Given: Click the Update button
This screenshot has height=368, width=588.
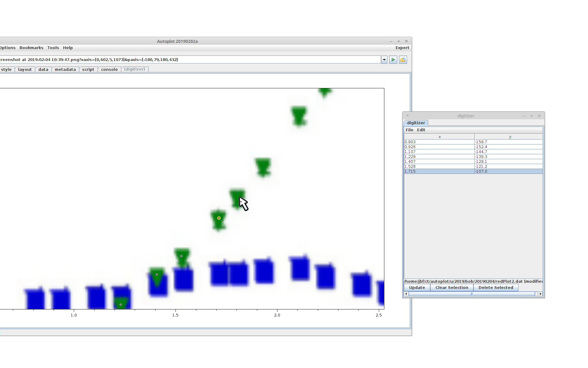Looking at the screenshot, I should 417,288.
